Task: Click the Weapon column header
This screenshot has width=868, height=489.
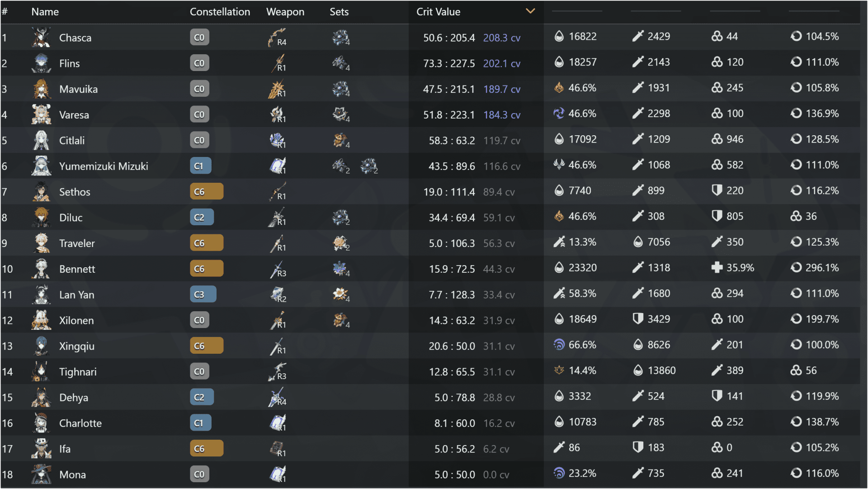Action: click(x=285, y=12)
